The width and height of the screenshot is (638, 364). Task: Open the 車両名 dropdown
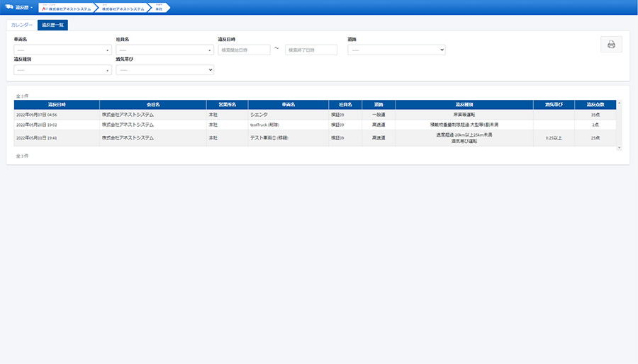[62, 50]
